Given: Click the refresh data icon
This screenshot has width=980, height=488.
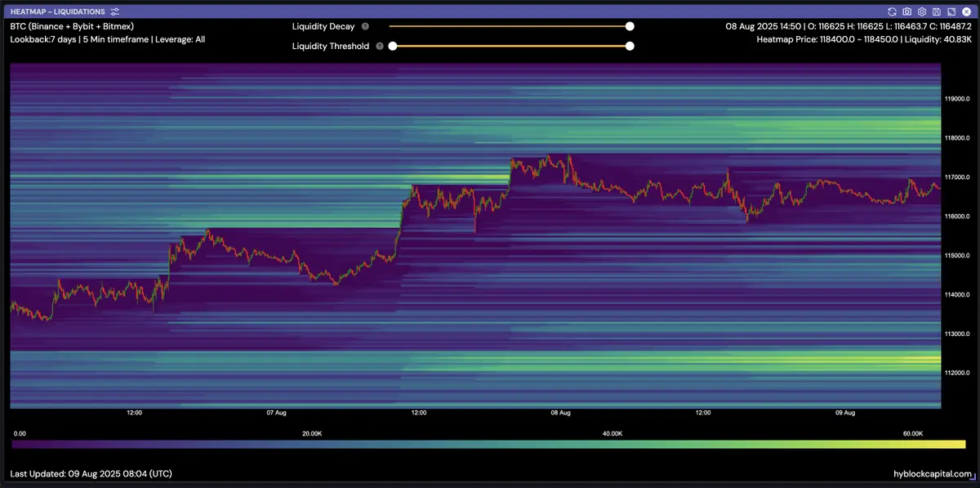Looking at the screenshot, I should pyautogui.click(x=893, y=11).
